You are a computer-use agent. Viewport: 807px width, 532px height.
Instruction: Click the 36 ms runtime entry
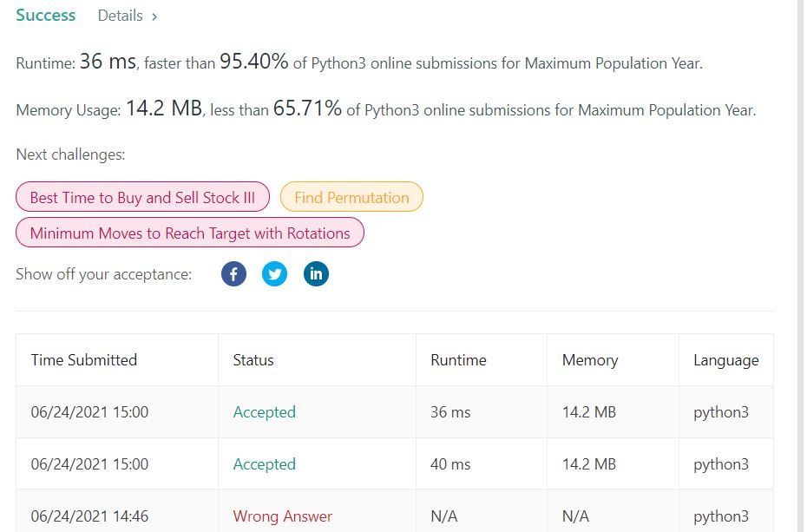[x=449, y=412]
